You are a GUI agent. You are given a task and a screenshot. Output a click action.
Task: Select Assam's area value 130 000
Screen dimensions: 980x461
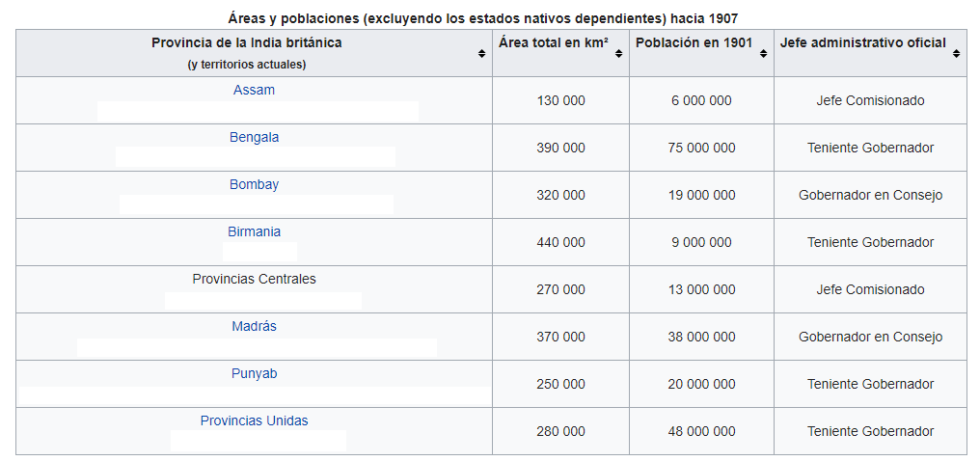click(560, 100)
